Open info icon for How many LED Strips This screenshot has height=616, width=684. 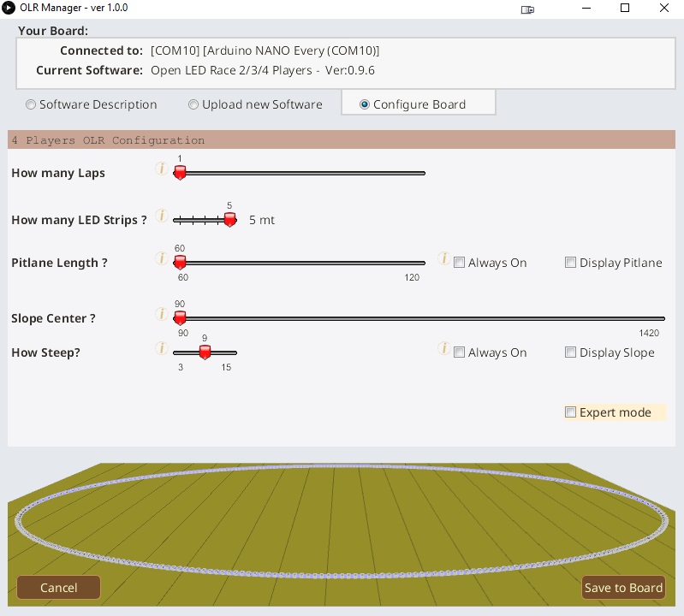(162, 216)
